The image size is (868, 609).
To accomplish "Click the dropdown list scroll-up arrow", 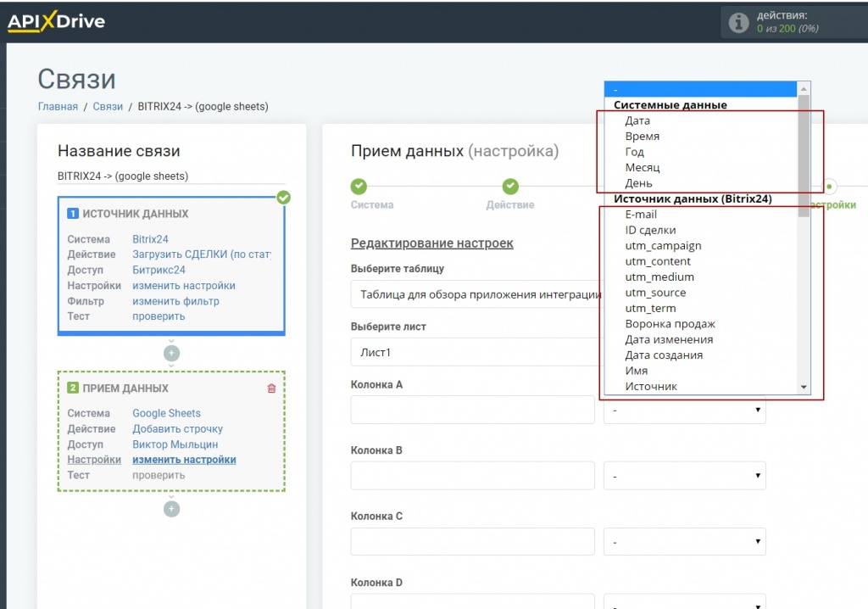I will (x=804, y=89).
